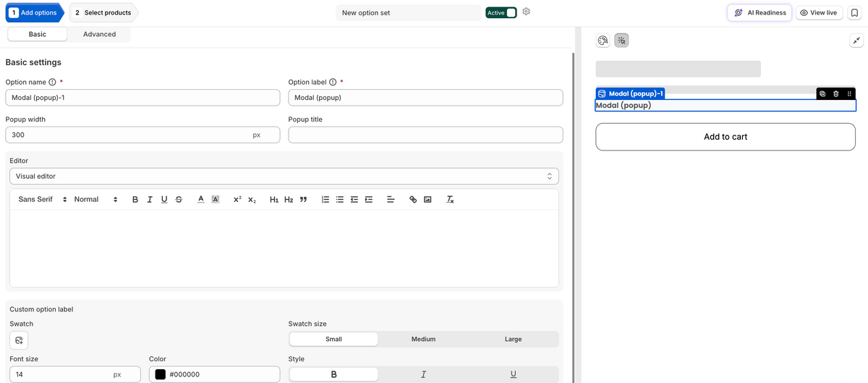This screenshot has height=383, width=868.
Task: Click the Option label input field
Action: pyautogui.click(x=425, y=98)
